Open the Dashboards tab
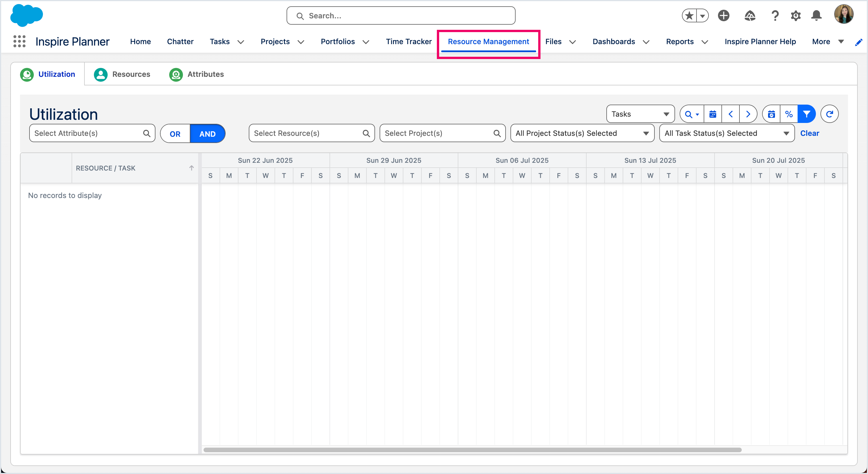 tap(613, 42)
